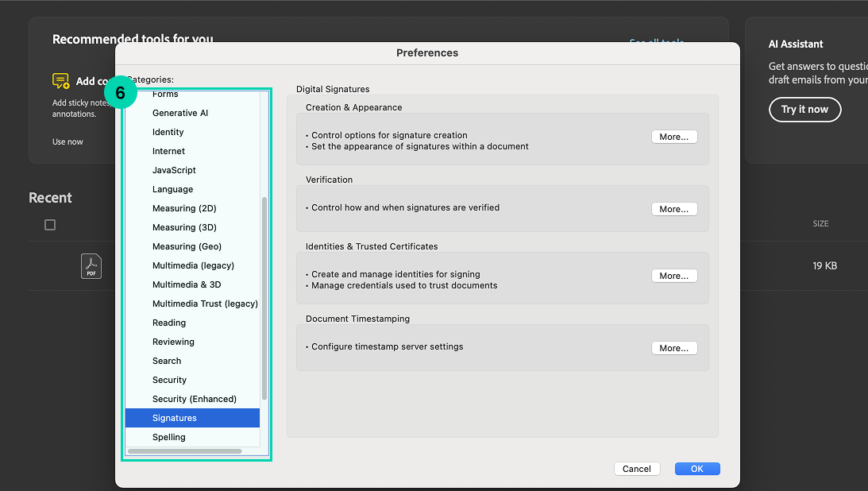Open the Spelling preferences category
Viewport: 868px width, 491px height.
[x=169, y=437]
